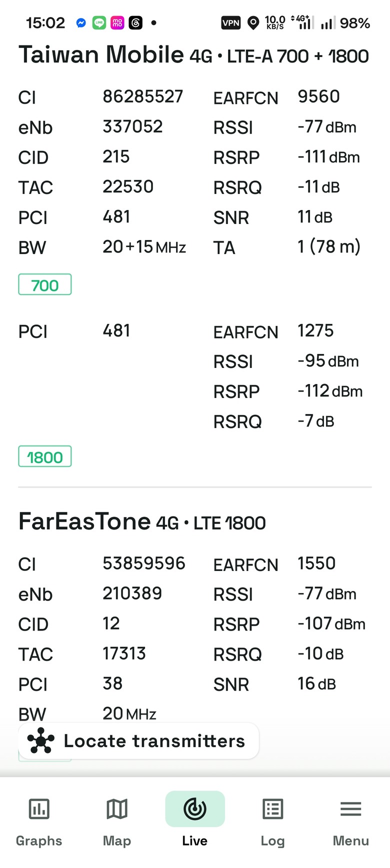Tap the momo notification icon
This screenshot has width=390, height=868.
click(117, 23)
